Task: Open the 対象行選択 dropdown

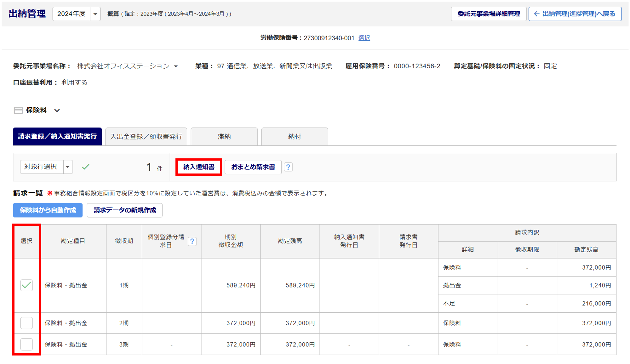Action: coord(68,167)
